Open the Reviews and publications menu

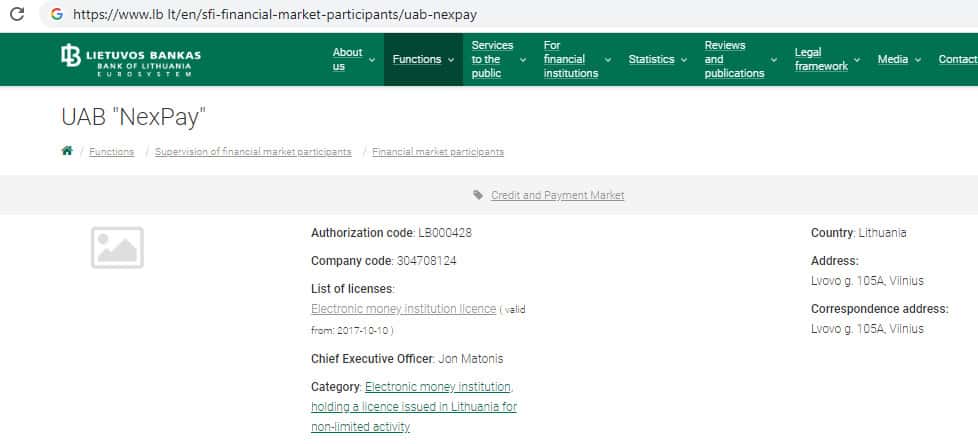(x=734, y=59)
